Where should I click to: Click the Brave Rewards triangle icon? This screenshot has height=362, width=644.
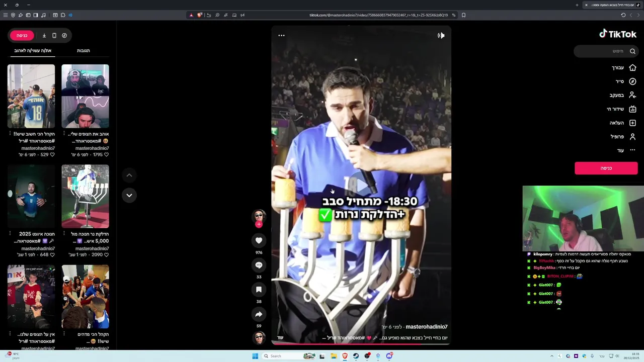pos(191,15)
